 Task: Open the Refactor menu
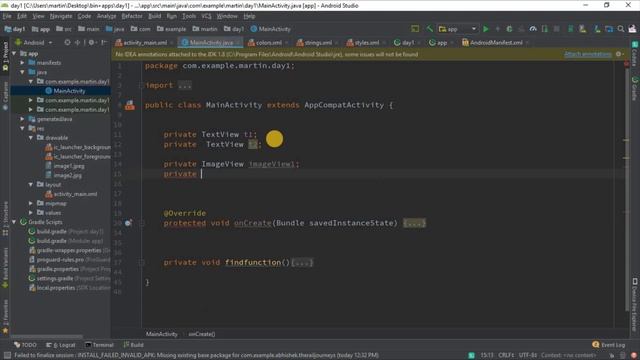(x=132, y=16)
